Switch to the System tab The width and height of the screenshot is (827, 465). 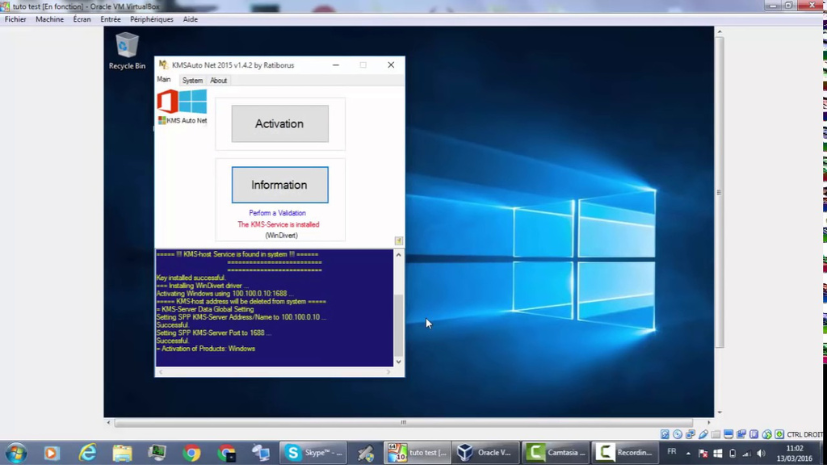pos(192,81)
